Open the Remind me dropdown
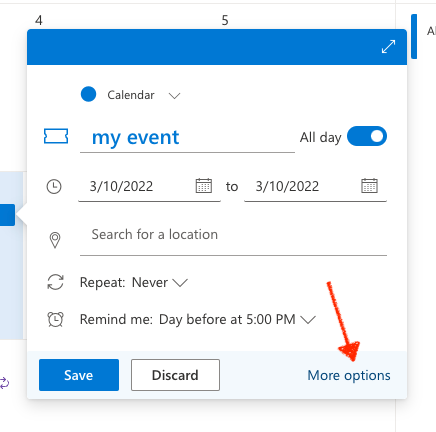The image size is (436, 432). [x=198, y=319]
